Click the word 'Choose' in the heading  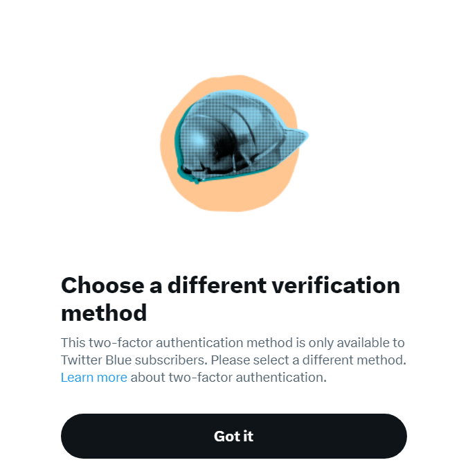click(102, 285)
